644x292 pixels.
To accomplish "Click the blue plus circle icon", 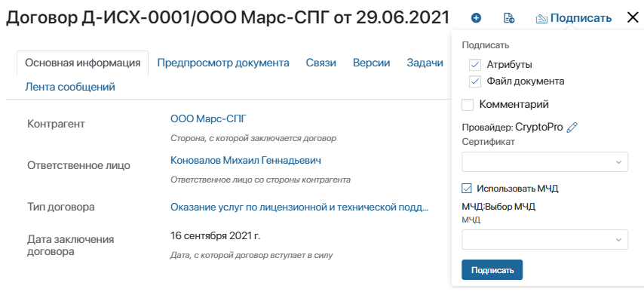I will (x=476, y=18).
